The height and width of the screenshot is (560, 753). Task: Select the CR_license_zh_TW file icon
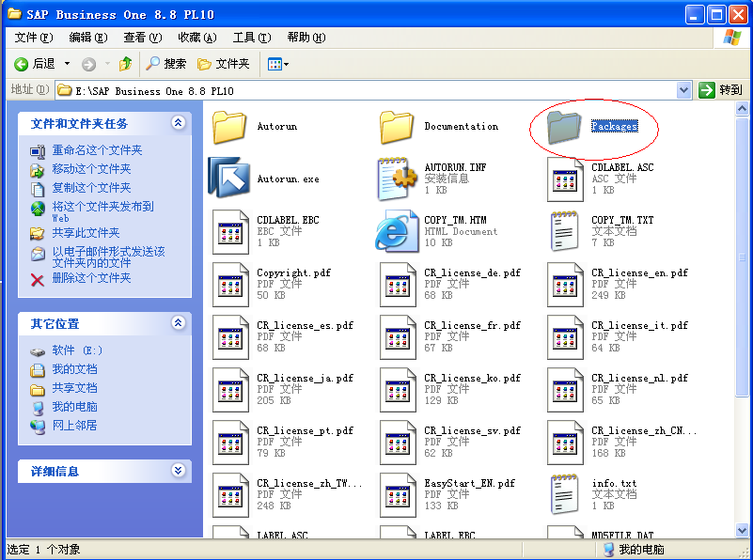pos(231,496)
